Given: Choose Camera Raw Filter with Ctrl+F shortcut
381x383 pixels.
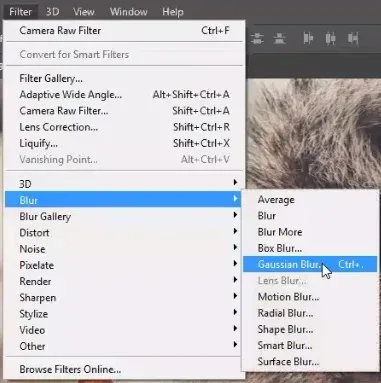Looking at the screenshot, I should tap(125, 31).
